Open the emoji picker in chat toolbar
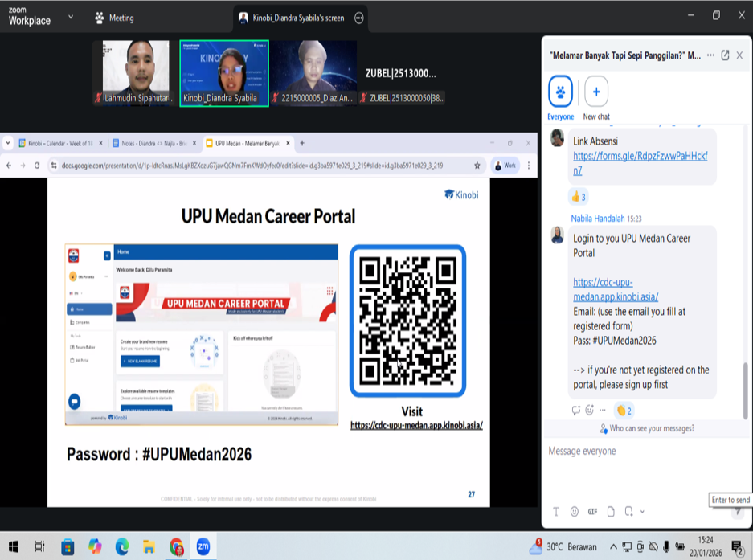753x560 pixels. 574,512
